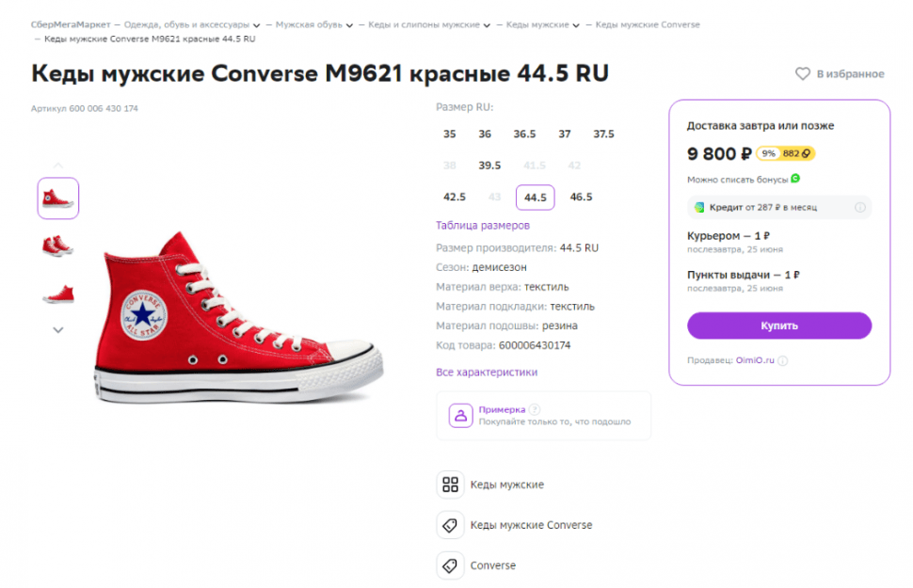Pick size 39.5
The width and height of the screenshot is (913, 588).
point(489,166)
